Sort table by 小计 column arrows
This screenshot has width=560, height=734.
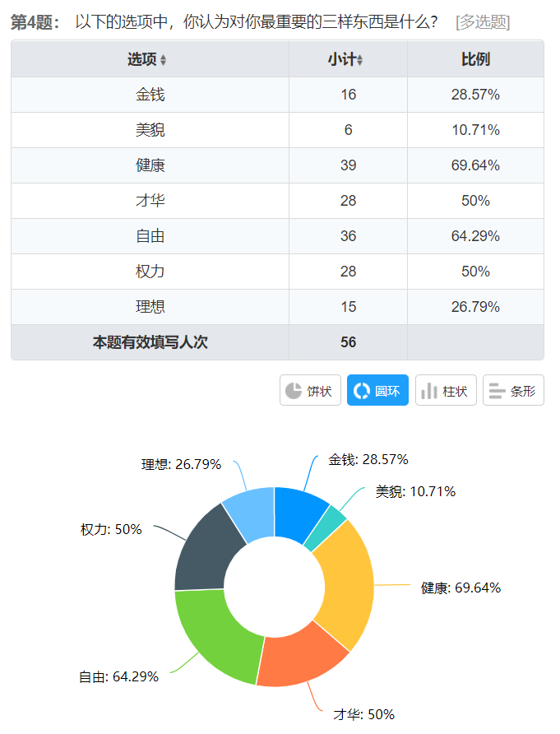coord(360,60)
